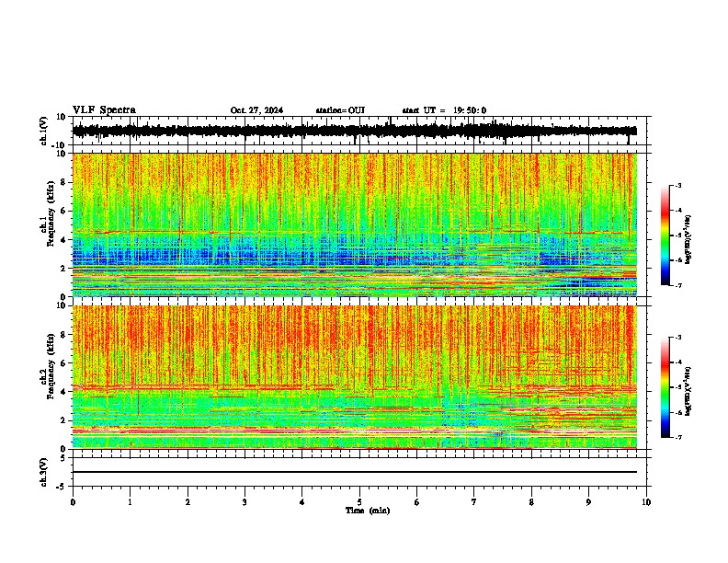
Task: Click the time axis tick label '7'
Action: pos(474,502)
